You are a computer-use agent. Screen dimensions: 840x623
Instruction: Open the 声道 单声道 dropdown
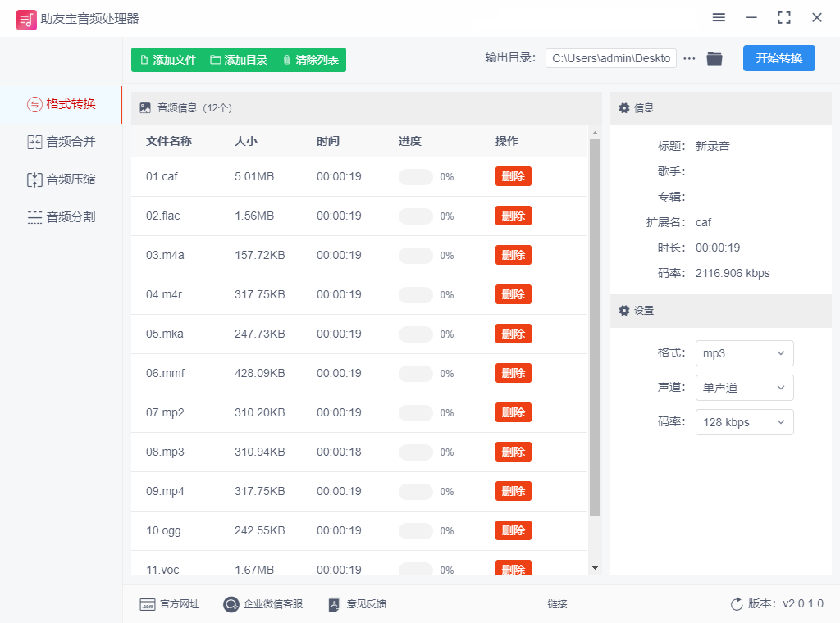744,388
